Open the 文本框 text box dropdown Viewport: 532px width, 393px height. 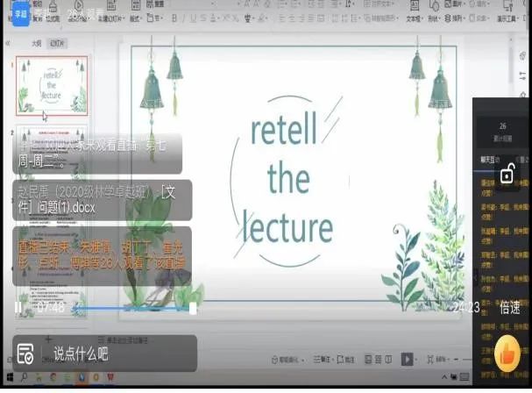tap(415, 19)
